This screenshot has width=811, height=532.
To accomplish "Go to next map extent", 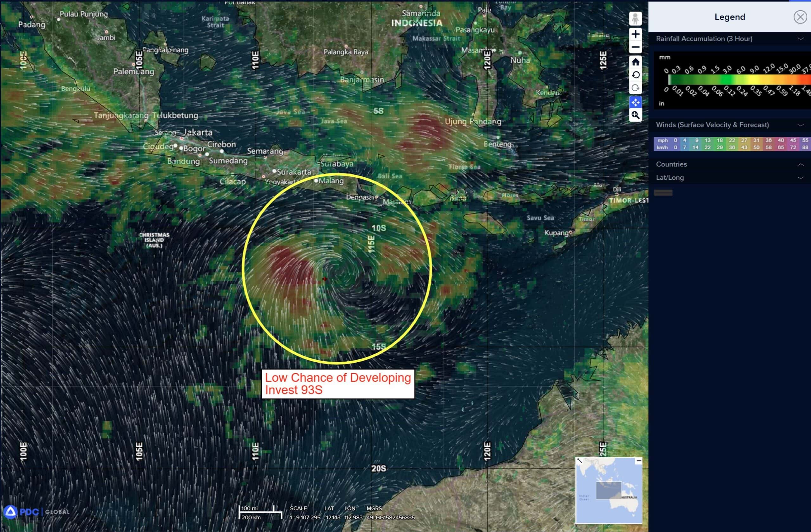I will coord(635,88).
